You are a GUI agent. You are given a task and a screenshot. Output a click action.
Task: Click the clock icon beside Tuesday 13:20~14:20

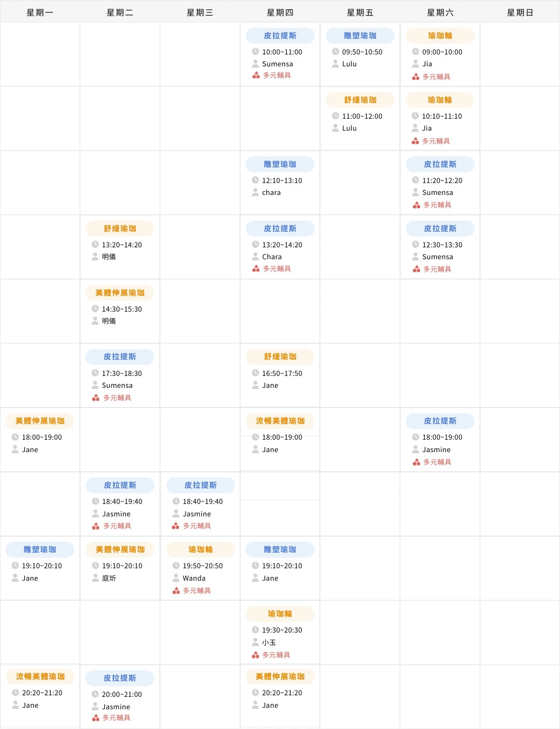pos(95,245)
